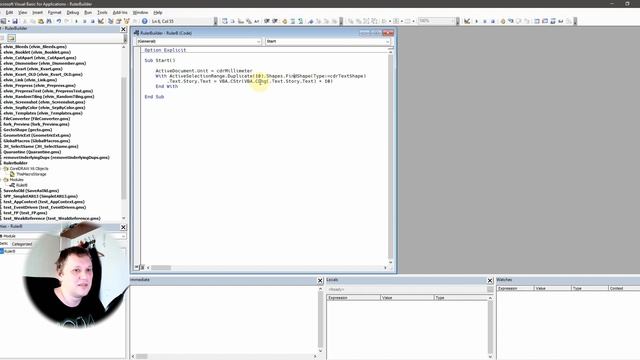This screenshot has width=640, height=360.
Task: Select GlobalMacros project in tree
Action: (36, 141)
